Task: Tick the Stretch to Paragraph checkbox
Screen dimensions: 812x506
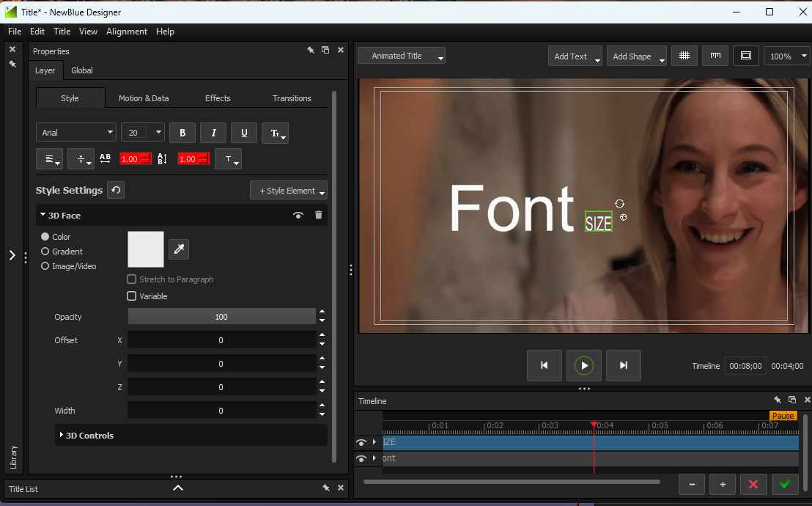Action: tap(131, 279)
